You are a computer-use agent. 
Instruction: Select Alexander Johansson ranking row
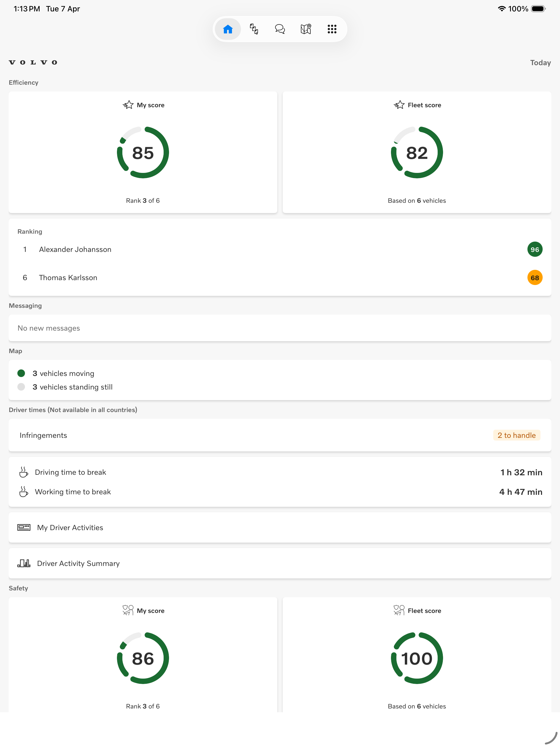[x=280, y=249]
